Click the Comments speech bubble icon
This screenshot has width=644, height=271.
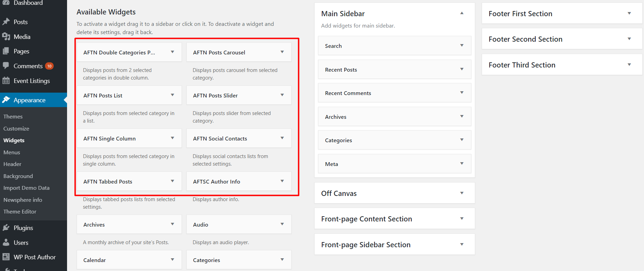6,66
